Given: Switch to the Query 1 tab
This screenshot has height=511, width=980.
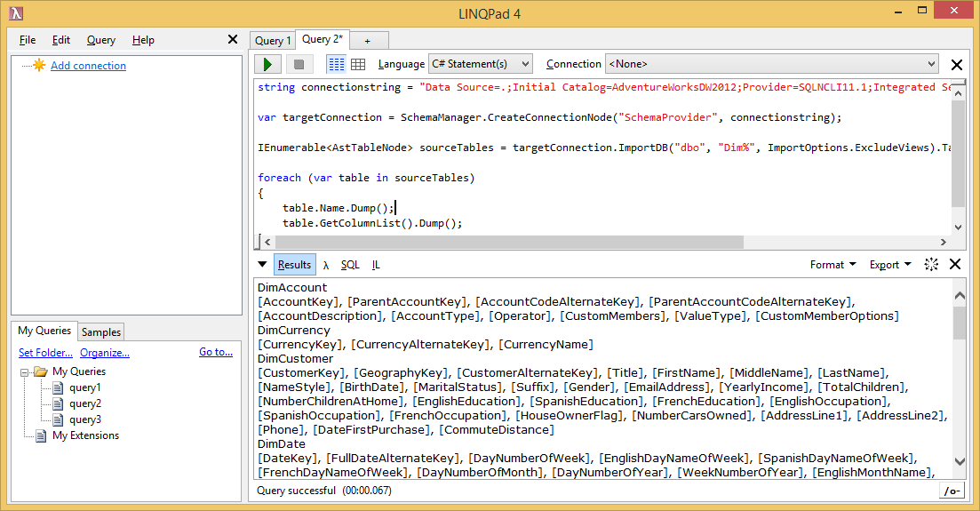Looking at the screenshot, I should [x=272, y=41].
